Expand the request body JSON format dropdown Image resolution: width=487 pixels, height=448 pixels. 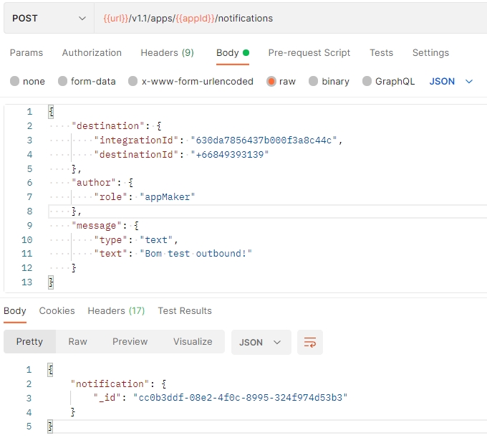click(x=451, y=82)
